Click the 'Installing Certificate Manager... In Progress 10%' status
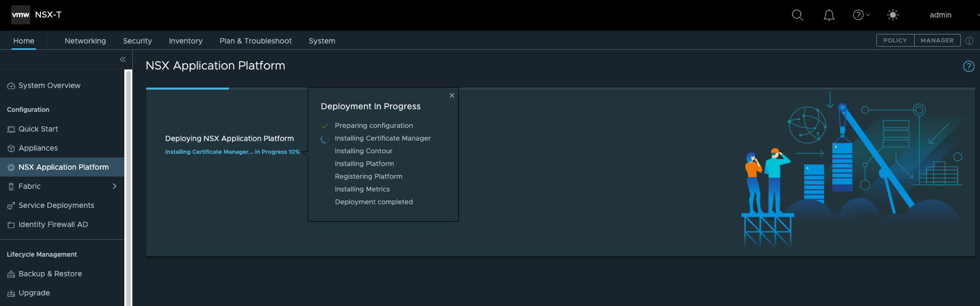Viewport: 980px width, 306px height. pos(232,152)
